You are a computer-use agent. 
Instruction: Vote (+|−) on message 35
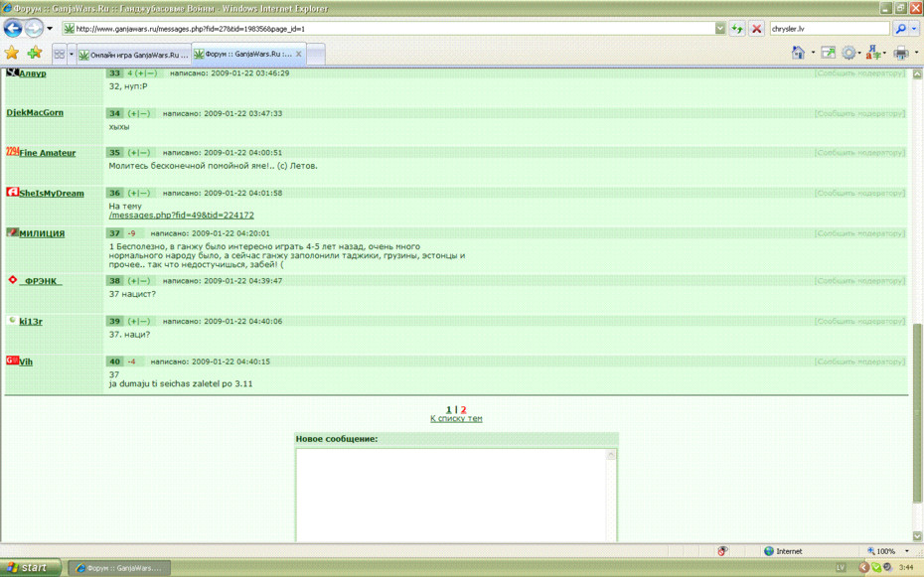(x=139, y=153)
